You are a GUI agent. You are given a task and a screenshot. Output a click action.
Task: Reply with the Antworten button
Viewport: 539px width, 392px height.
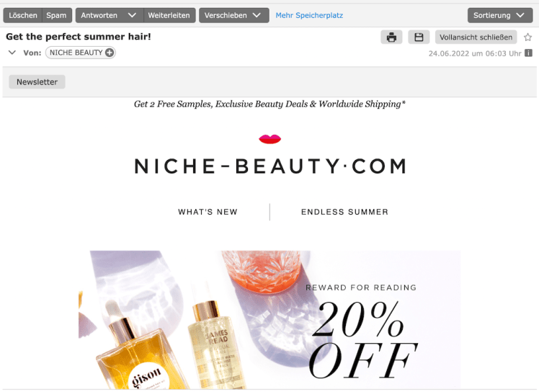coord(99,15)
